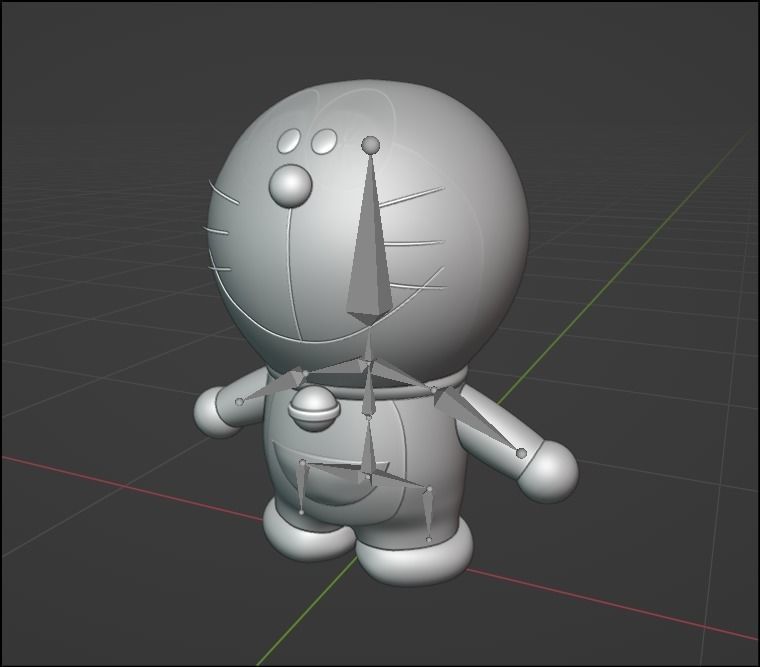Select the character's round nose sphere
Image resolution: width=760 pixels, height=667 pixels.
[290, 186]
